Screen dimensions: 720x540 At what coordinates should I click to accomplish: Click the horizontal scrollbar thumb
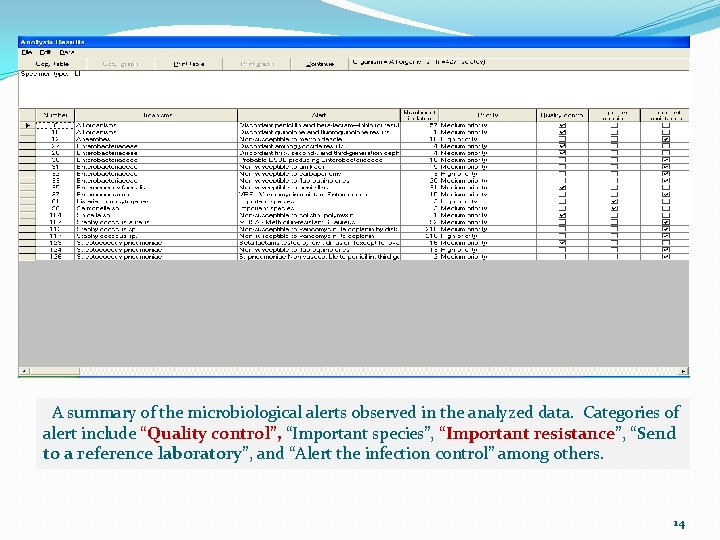point(54,371)
